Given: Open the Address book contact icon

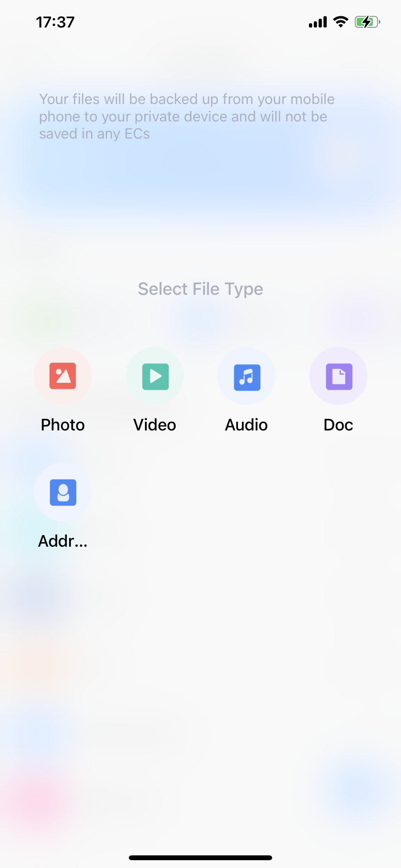Looking at the screenshot, I should click(x=63, y=492).
